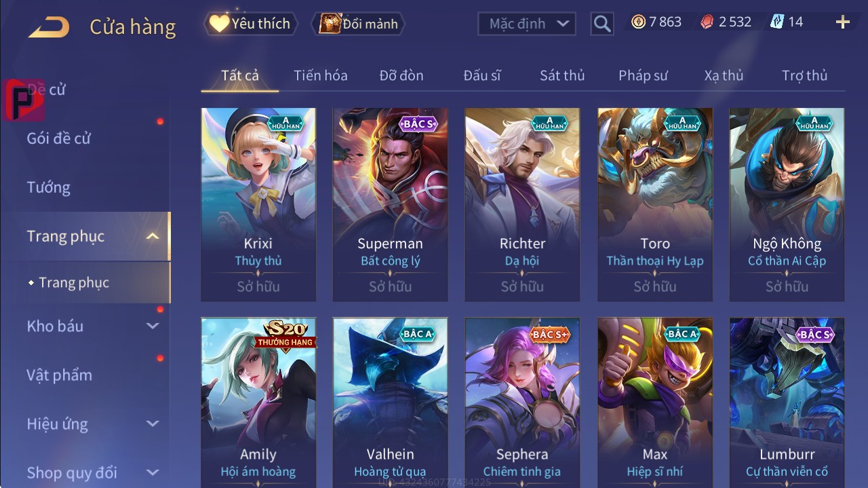The width and height of the screenshot is (868, 488).
Task: Expand the Kho báu sidebar section
Action: [x=153, y=326]
